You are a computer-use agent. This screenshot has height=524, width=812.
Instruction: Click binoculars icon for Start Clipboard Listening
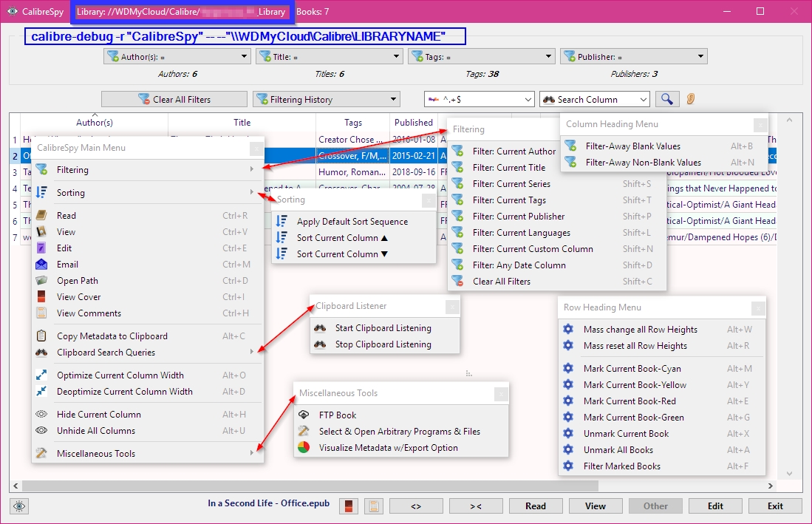(x=320, y=327)
